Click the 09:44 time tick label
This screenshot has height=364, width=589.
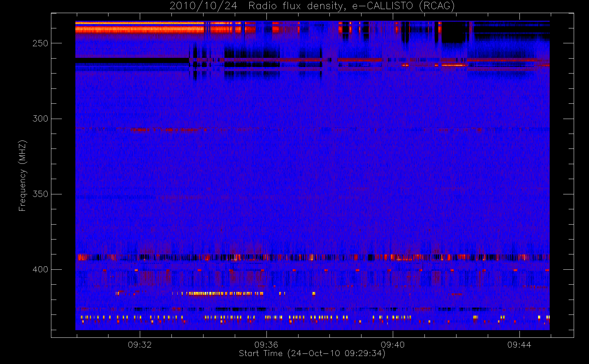(x=519, y=345)
